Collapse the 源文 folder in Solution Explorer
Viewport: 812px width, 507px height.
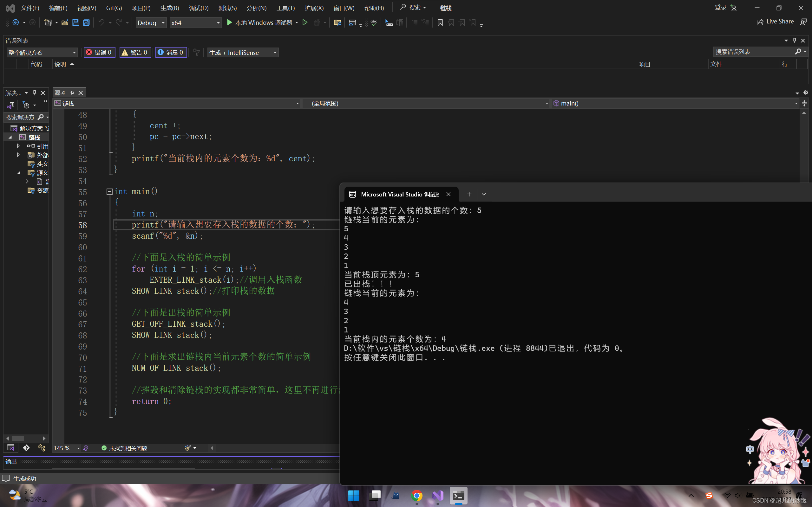click(x=18, y=173)
